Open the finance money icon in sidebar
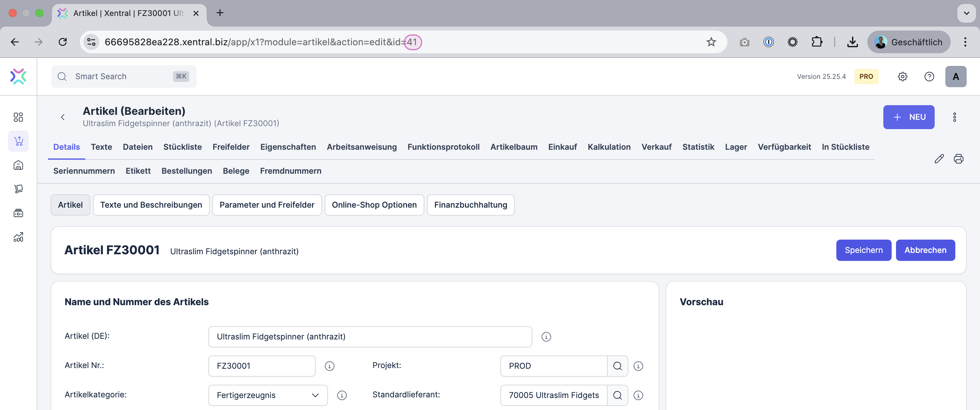This screenshot has height=410, width=980. pyautogui.click(x=18, y=213)
